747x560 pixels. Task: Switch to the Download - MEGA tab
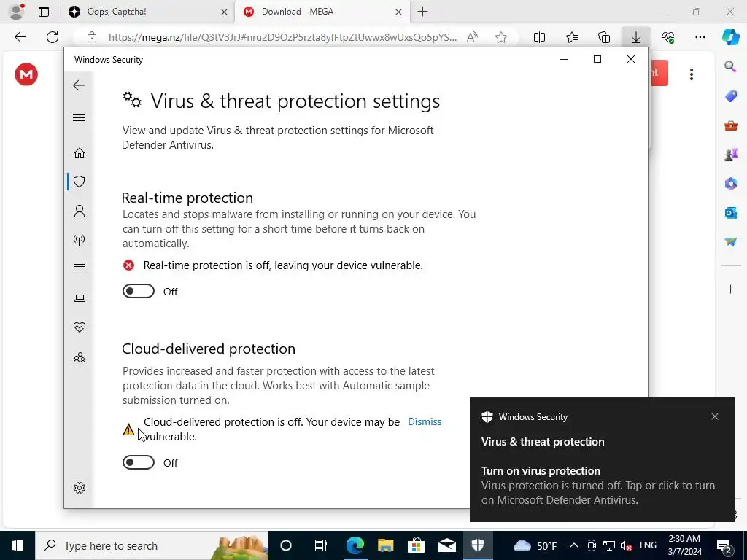[x=322, y=12]
